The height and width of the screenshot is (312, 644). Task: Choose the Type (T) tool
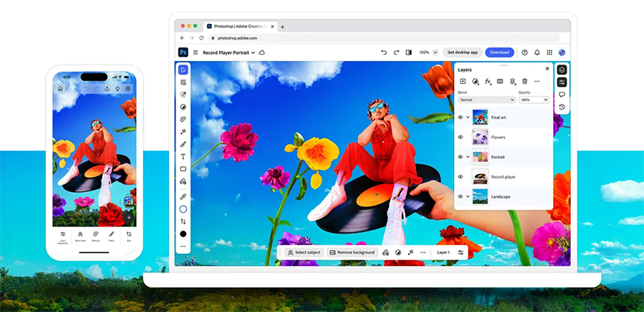(x=184, y=156)
